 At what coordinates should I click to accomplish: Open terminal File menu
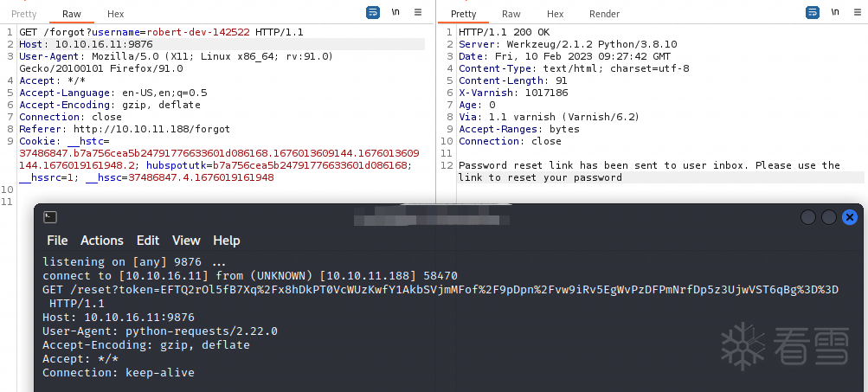(x=57, y=241)
